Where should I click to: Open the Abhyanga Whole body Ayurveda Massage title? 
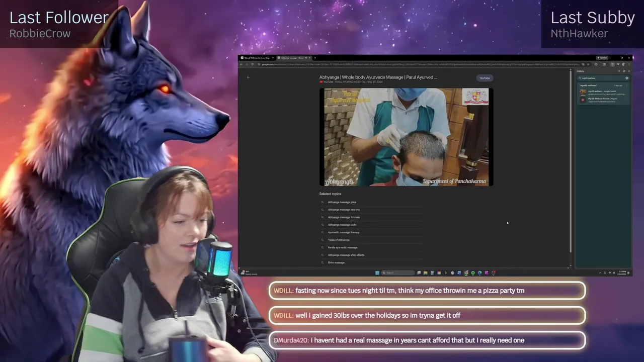click(378, 77)
